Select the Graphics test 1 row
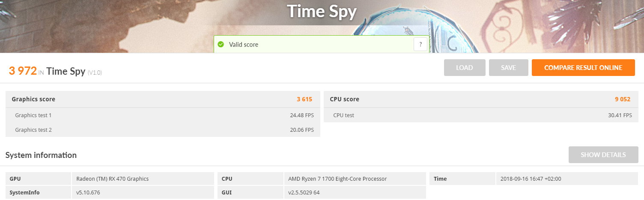The width and height of the screenshot is (644, 200). tap(163, 115)
